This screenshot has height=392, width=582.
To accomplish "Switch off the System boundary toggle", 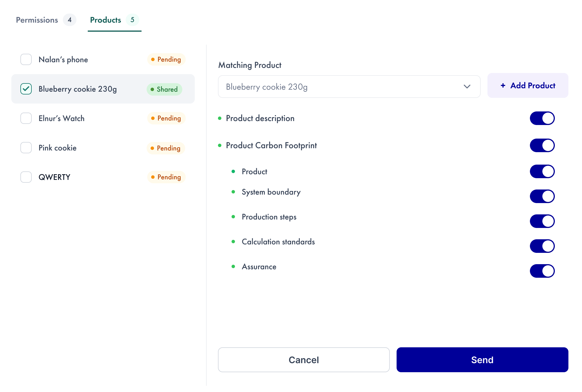I will (x=542, y=196).
